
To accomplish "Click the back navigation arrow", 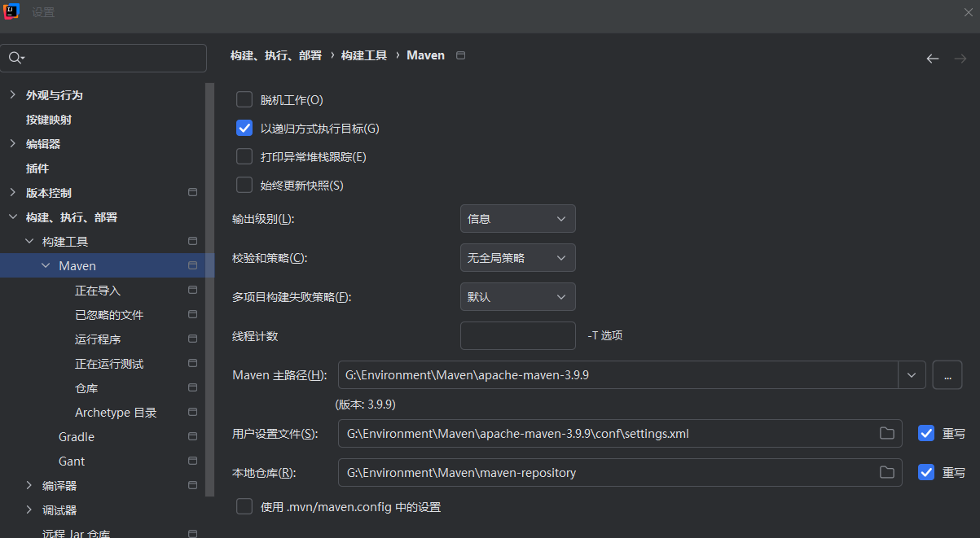I will [x=933, y=59].
